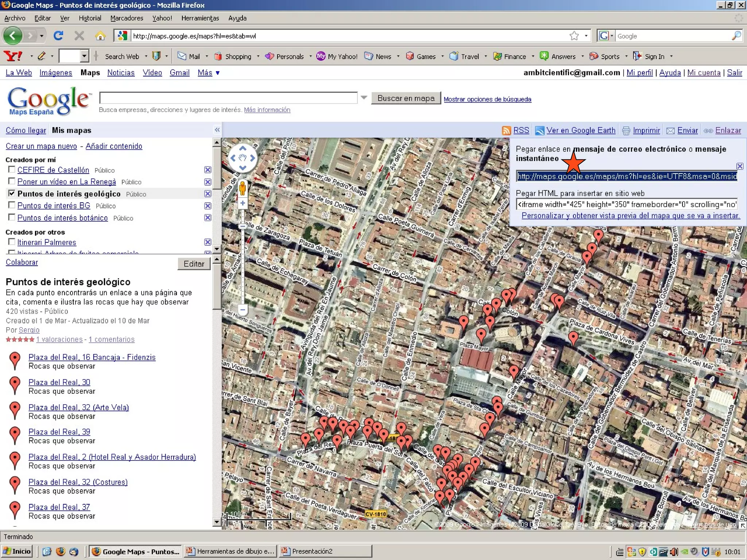Uncheck Puntos de interés geológico checkbox
This screenshot has width=747, height=560.
coord(12,193)
